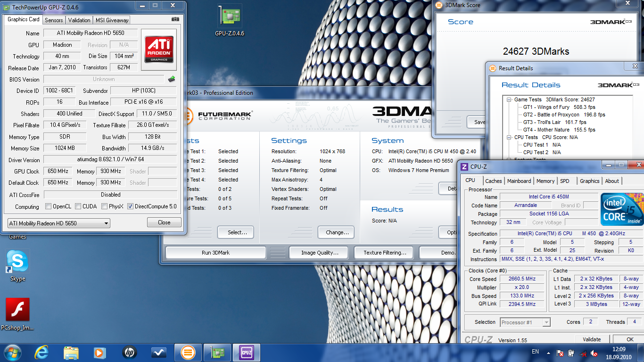The width and height of the screenshot is (644, 362).
Task: Click the Action Center flag tray icon
Action: [560, 353]
